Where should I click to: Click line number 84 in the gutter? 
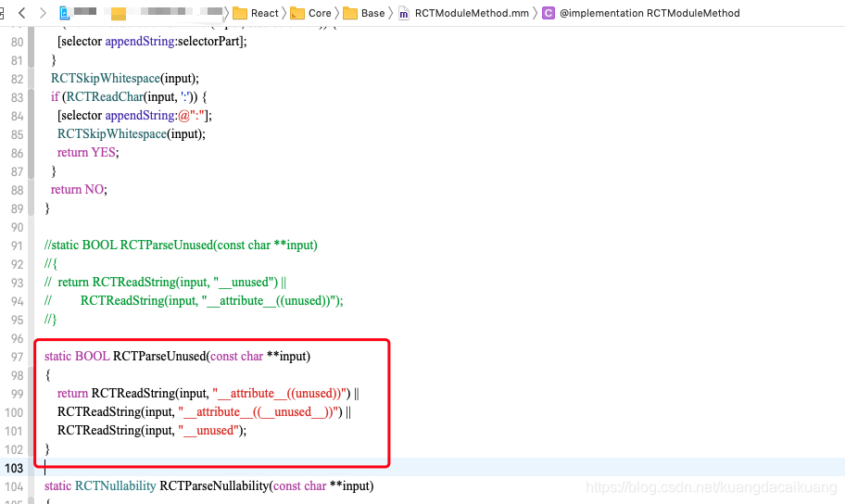click(17, 117)
